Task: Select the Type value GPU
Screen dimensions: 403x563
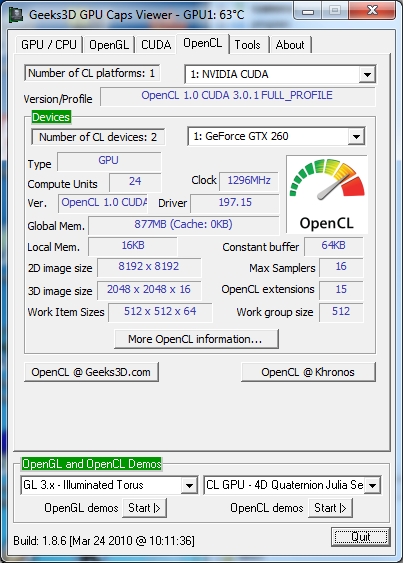Action: coord(109,161)
